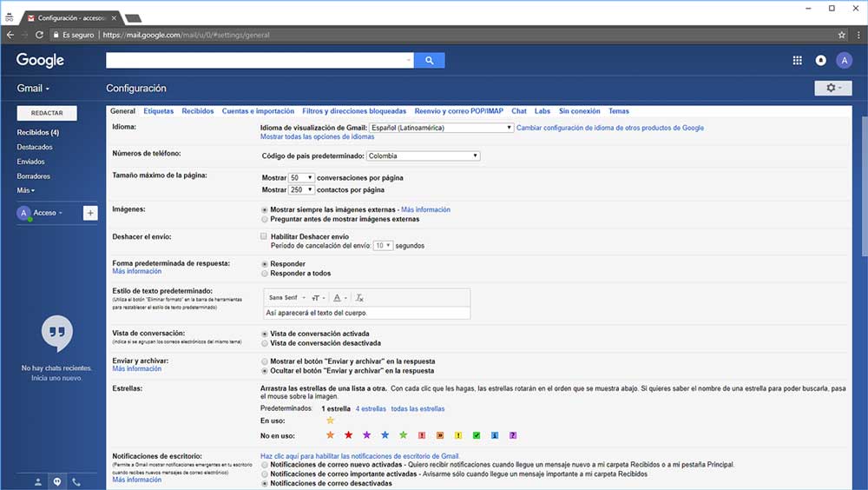868x490 pixels.
Task: Click the REDACTAR compose button
Action: click(x=47, y=113)
